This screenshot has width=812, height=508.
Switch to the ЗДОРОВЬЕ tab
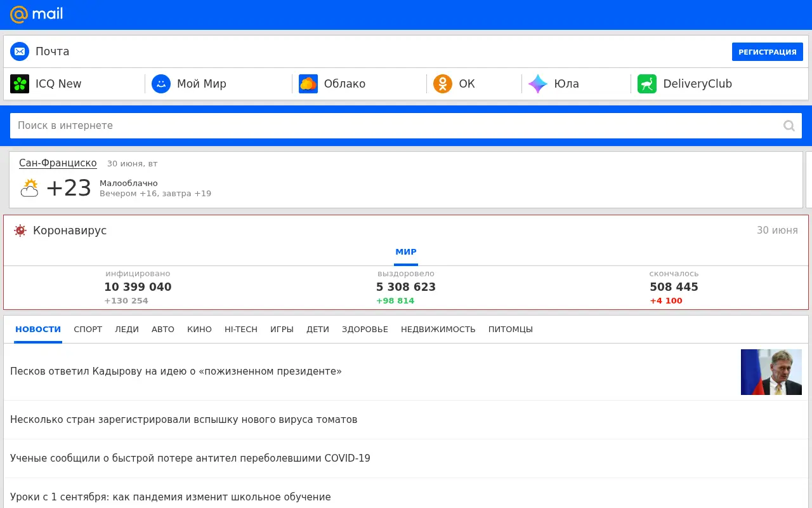pyautogui.click(x=365, y=330)
